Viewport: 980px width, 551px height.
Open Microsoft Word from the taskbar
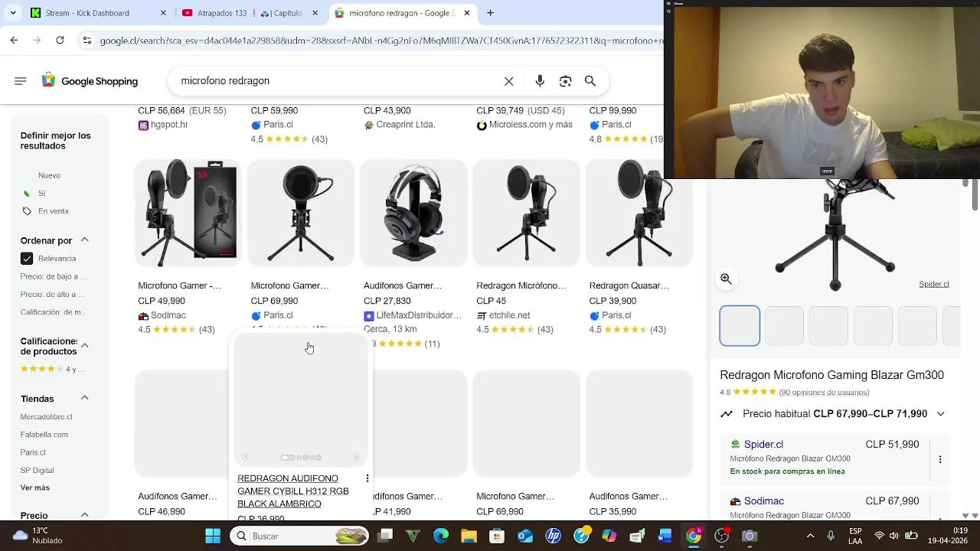[x=665, y=536]
